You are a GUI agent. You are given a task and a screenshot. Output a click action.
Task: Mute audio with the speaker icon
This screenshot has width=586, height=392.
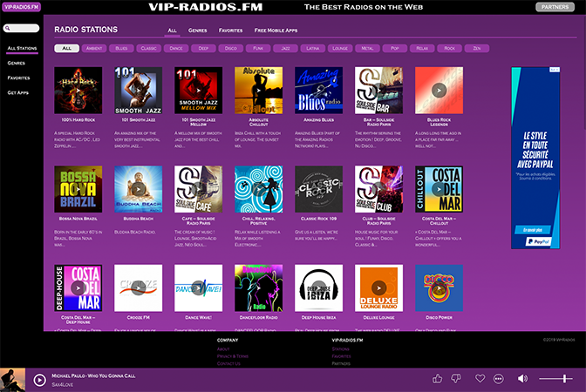(x=522, y=379)
